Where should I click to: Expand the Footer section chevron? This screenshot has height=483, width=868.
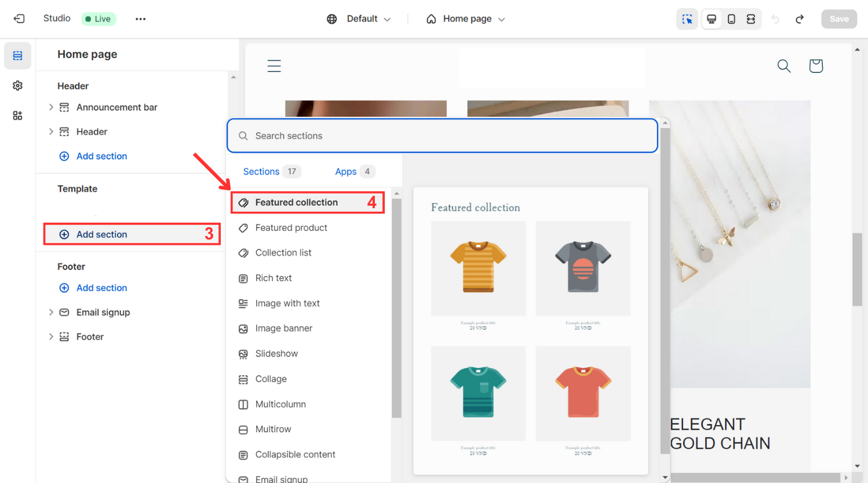tap(51, 336)
